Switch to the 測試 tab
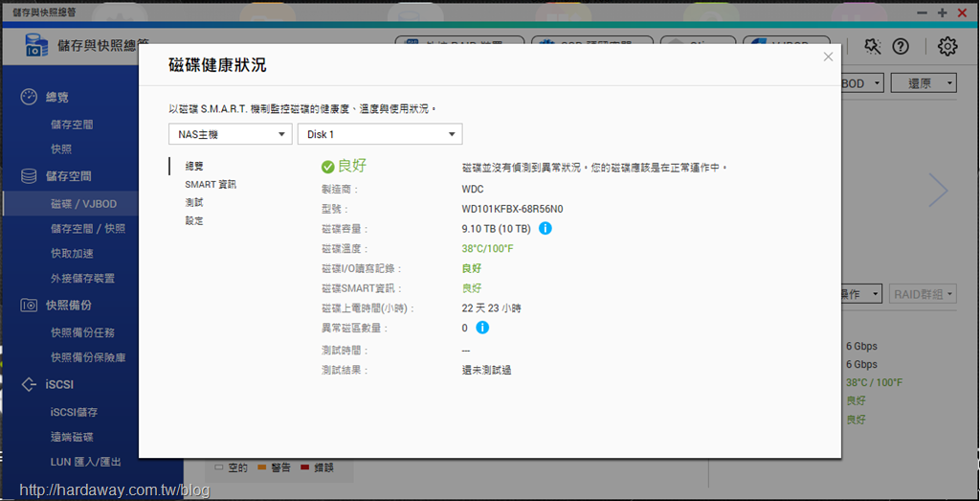The image size is (980, 501). point(194,203)
